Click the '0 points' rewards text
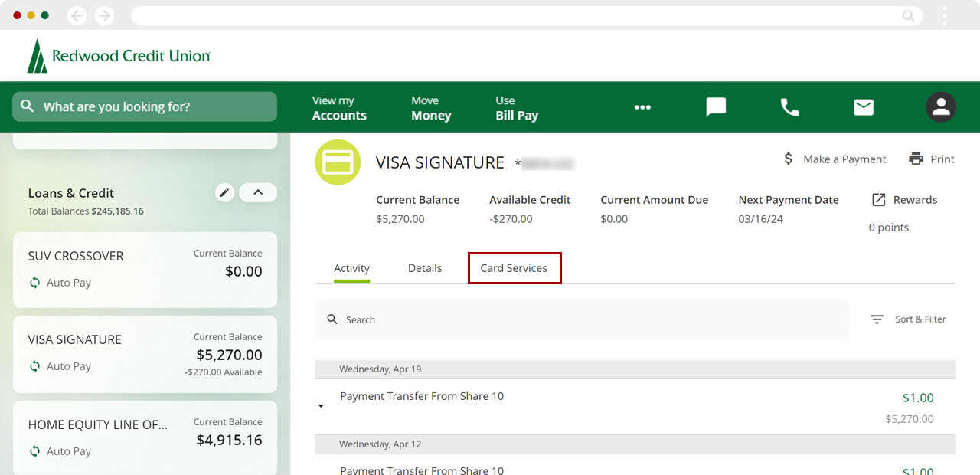Screen dimensions: 980x475 coord(889,228)
